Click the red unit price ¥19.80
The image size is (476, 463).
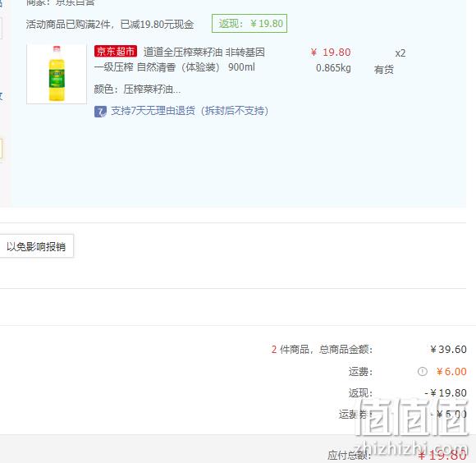(331, 53)
